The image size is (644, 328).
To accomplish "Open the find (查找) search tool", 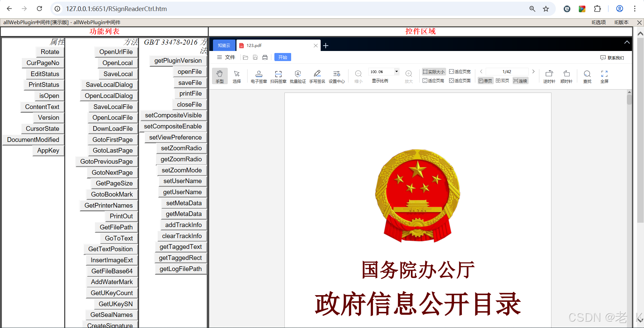I will click(587, 76).
